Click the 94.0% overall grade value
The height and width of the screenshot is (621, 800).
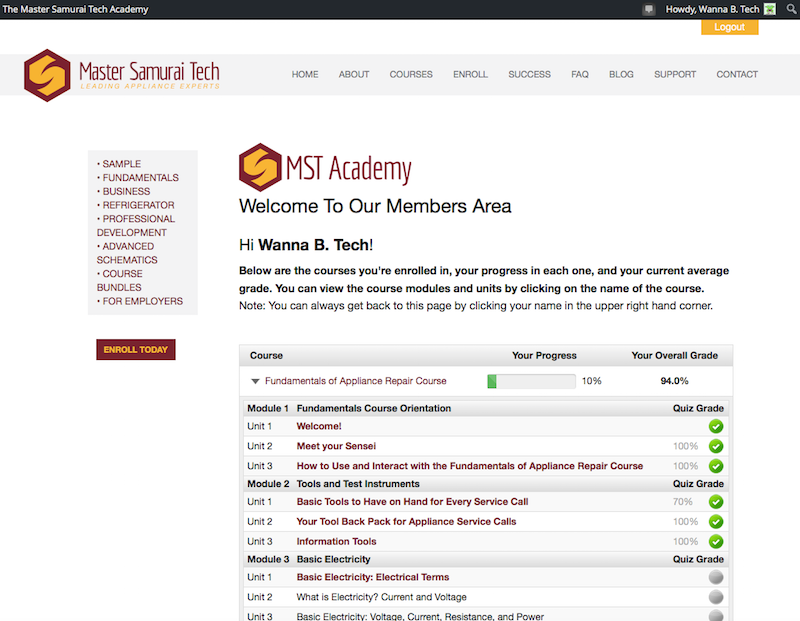(674, 381)
